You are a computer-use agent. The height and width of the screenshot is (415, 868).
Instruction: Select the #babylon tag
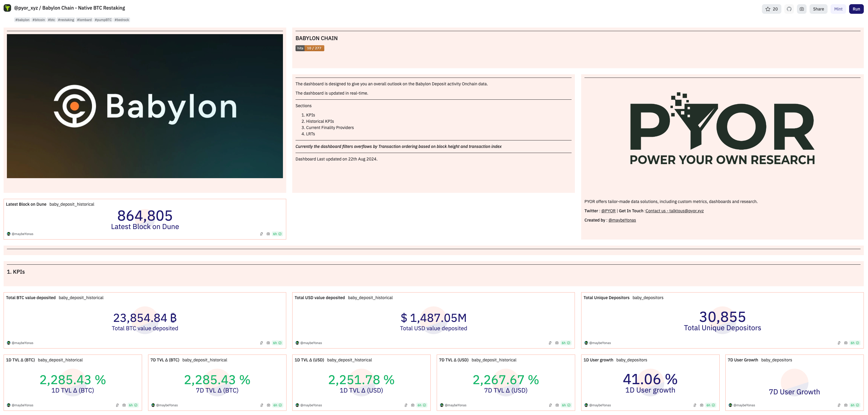coord(22,20)
